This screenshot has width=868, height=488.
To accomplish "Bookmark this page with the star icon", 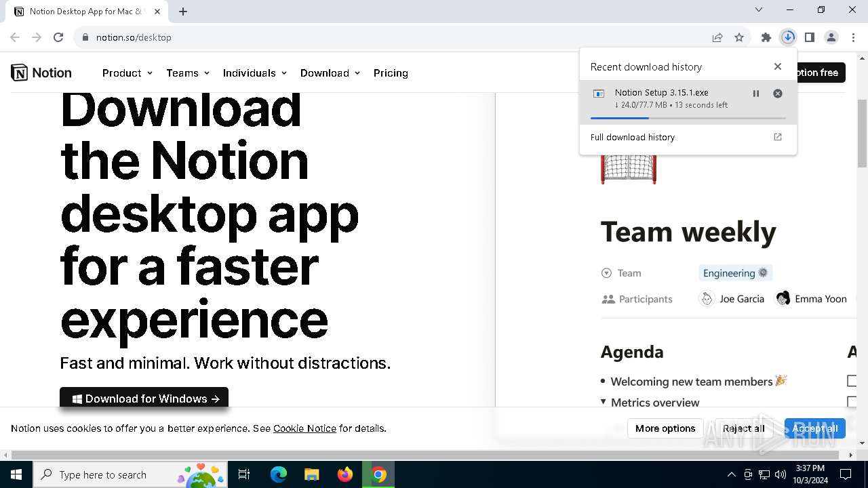I will coord(739,37).
